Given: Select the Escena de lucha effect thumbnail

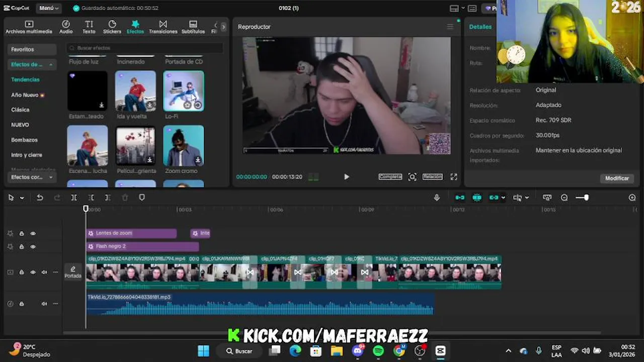Looking at the screenshot, I should [x=88, y=145].
